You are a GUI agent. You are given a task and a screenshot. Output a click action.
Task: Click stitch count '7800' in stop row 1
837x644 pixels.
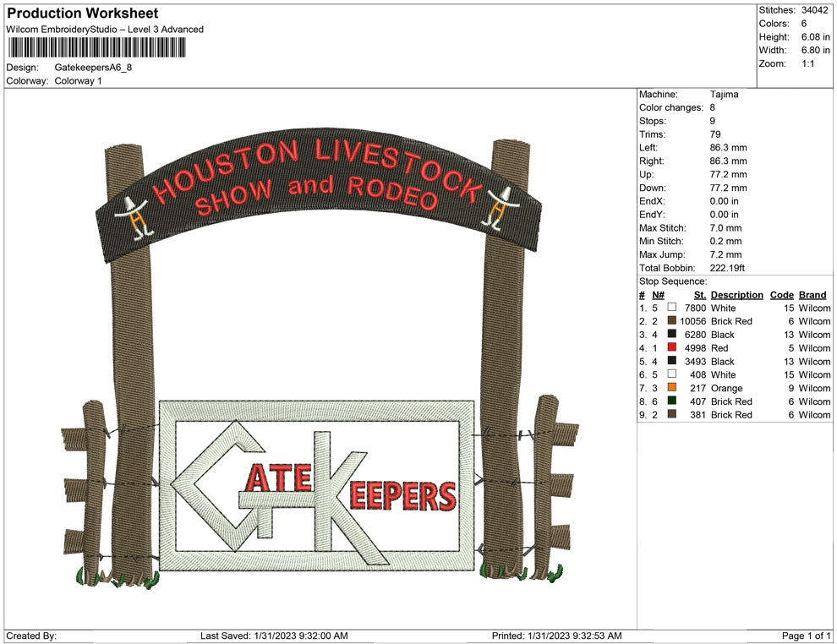point(695,308)
